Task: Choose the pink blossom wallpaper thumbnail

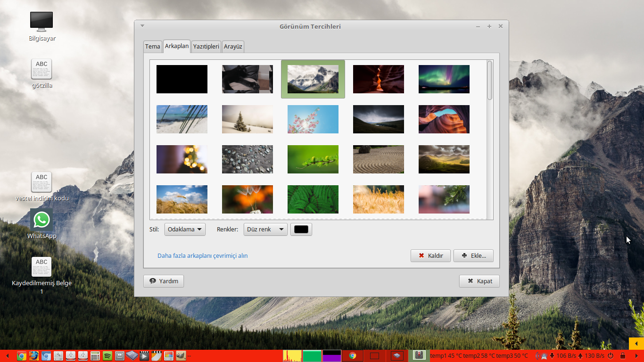Action: pyautogui.click(x=313, y=119)
